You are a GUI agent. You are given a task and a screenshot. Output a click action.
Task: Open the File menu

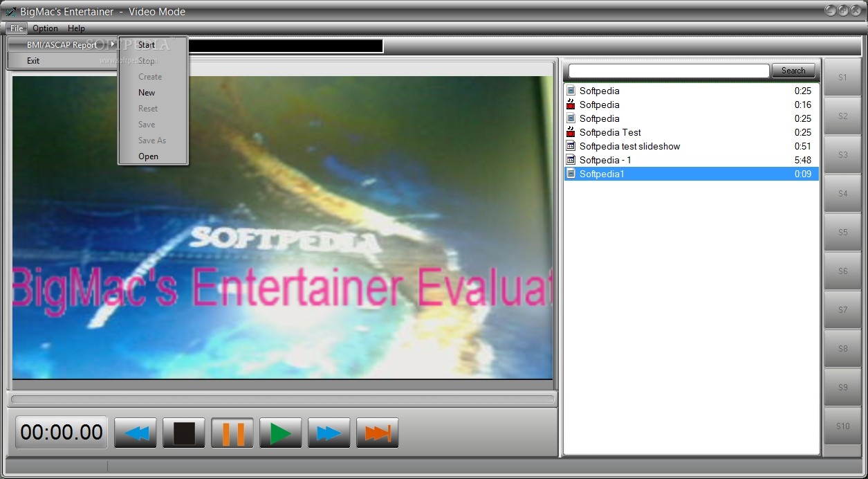pos(17,28)
